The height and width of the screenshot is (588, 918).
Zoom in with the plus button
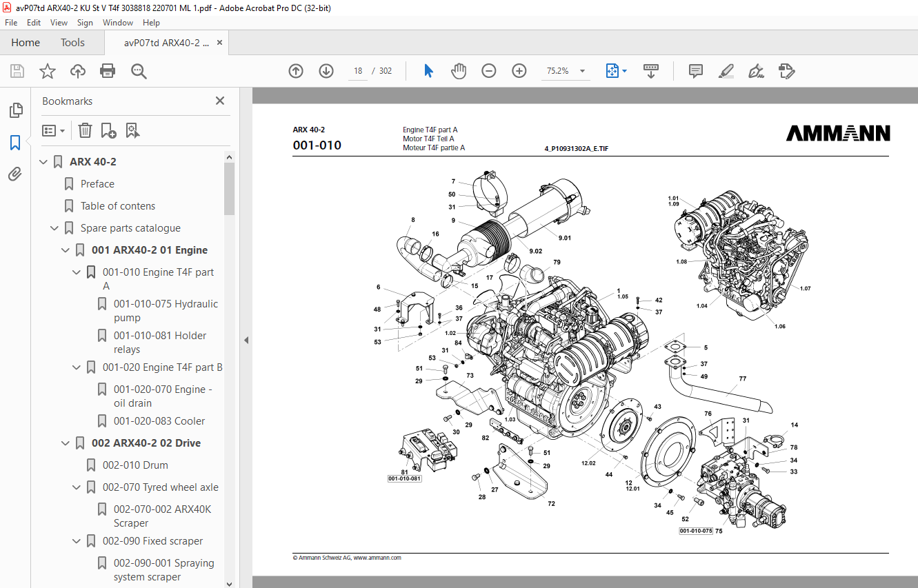click(x=519, y=71)
